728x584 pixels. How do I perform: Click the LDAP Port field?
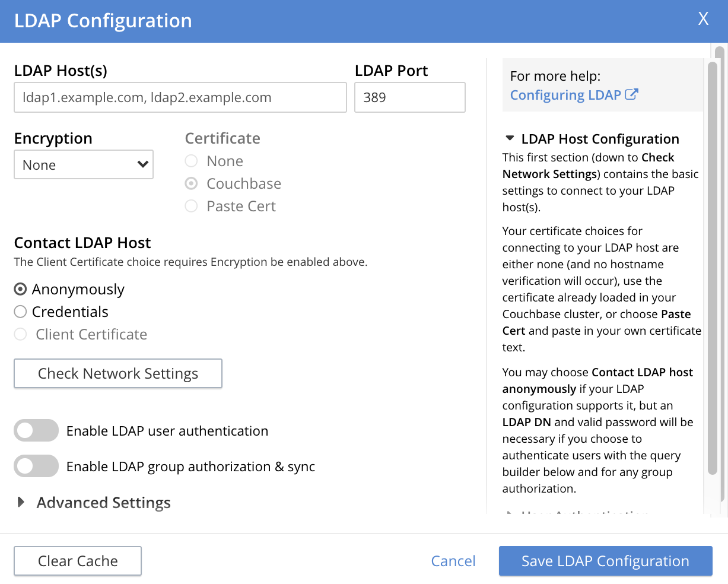410,97
